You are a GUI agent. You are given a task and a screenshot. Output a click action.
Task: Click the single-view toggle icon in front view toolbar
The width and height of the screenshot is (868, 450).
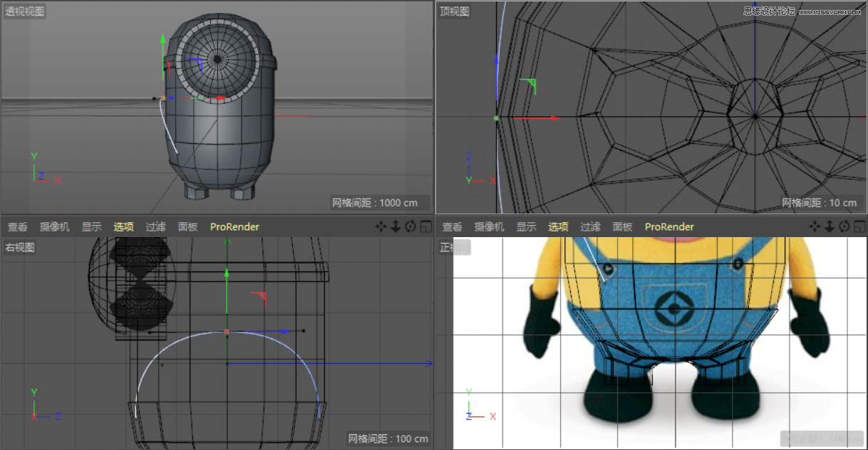(859, 226)
